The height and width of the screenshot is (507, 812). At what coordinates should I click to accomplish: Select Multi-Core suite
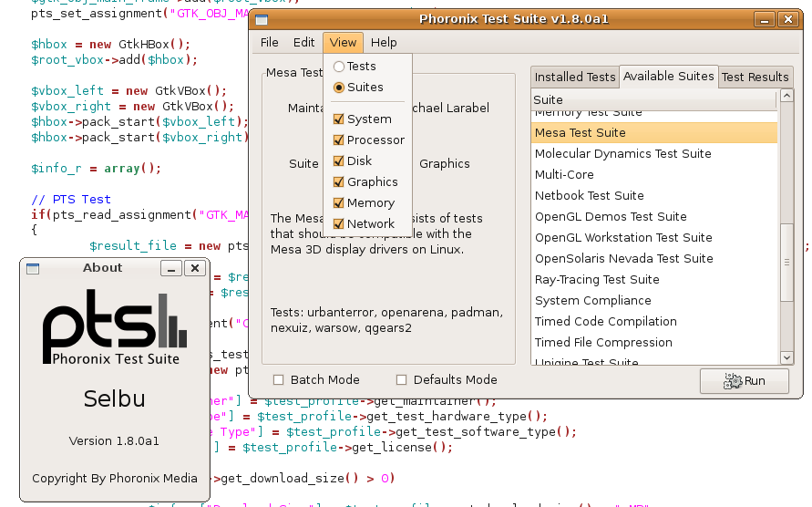click(654, 175)
